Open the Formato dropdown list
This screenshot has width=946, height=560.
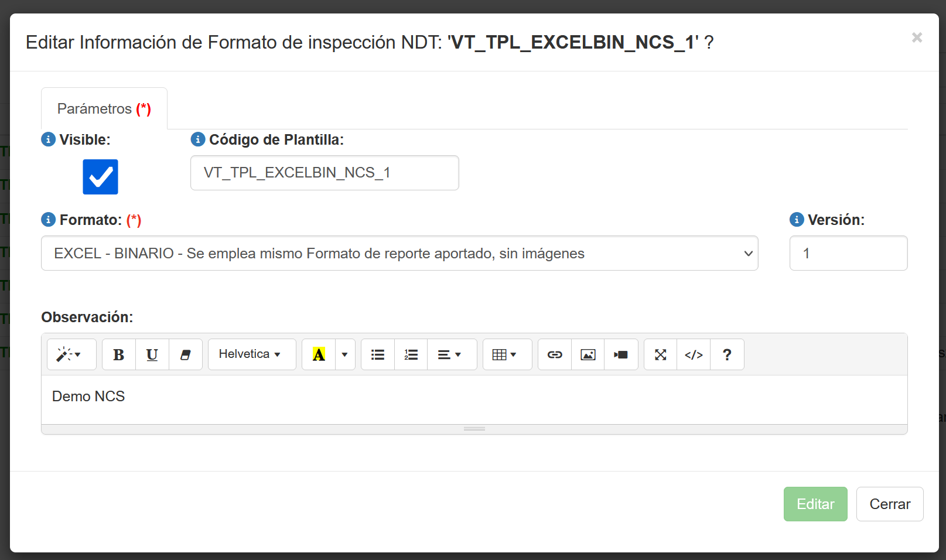point(399,253)
